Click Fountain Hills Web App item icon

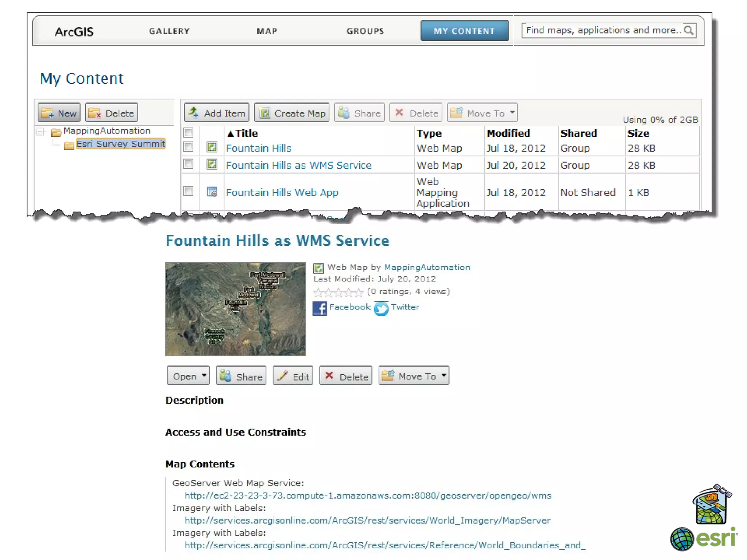212,192
